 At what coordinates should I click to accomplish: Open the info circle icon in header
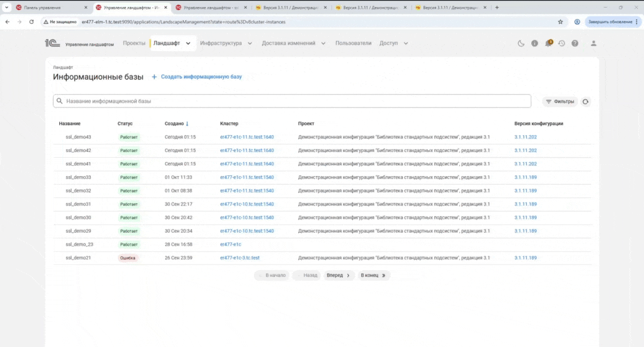[534, 43]
